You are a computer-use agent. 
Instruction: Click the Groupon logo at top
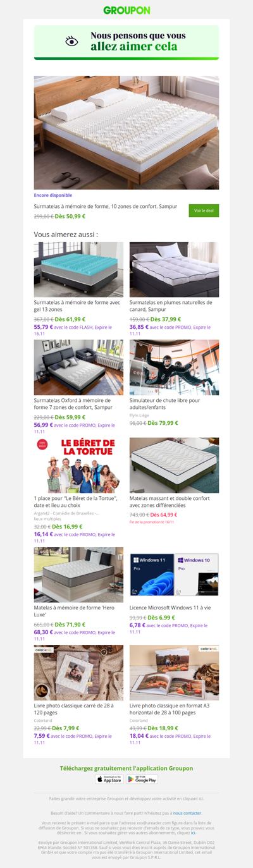pyautogui.click(x=126, y=10)
